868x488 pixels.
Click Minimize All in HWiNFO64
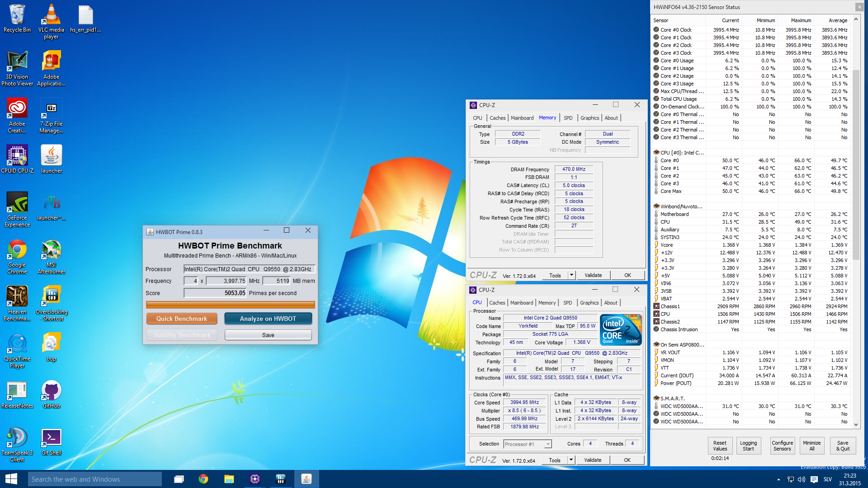point(811,446)
